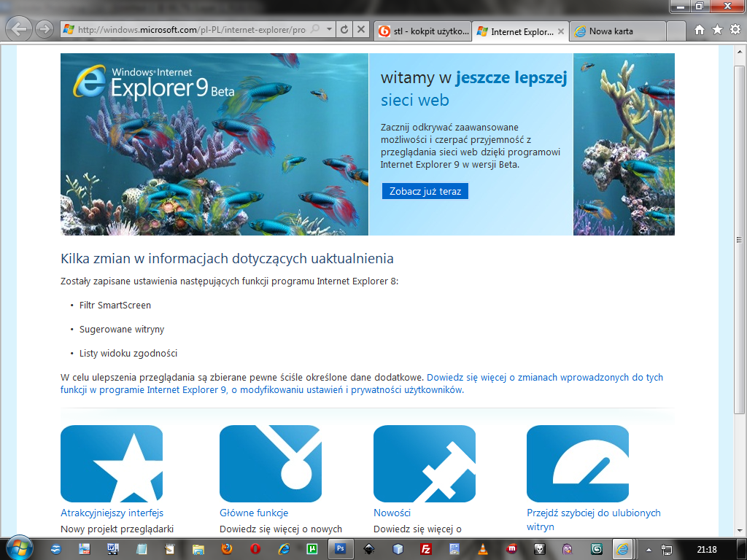Click the taskbar clock showing 21:18
The height and width of the screenshot is (560, 747).
pos(707,550)
